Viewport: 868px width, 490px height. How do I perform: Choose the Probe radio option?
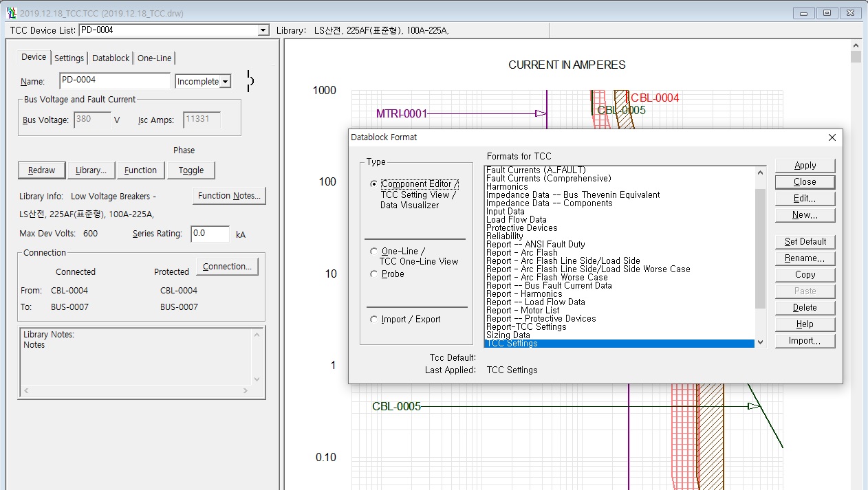pos(373,274)
